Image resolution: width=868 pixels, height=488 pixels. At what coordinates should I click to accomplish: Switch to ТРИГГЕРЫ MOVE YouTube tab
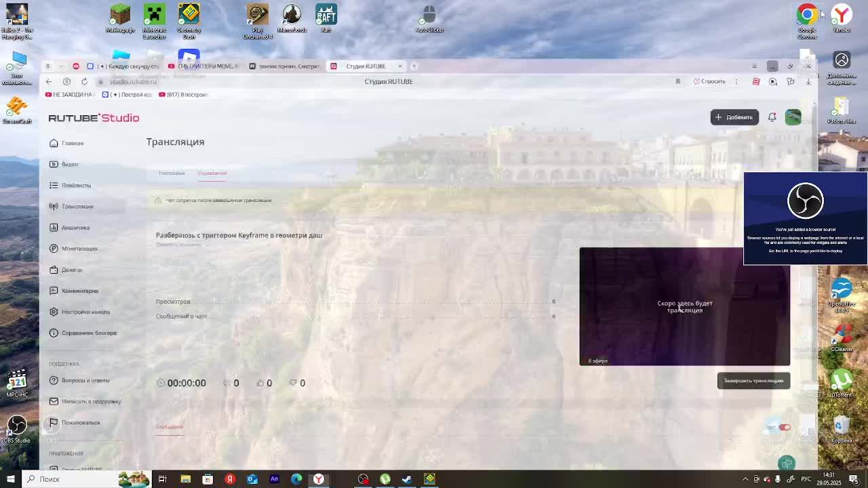point(204,66)
